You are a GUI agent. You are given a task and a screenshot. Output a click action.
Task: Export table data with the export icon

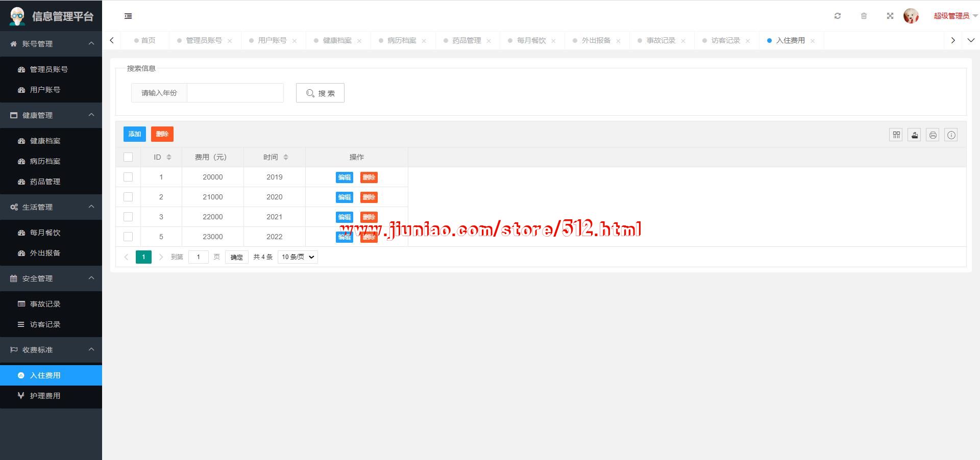tap(915, 135)
